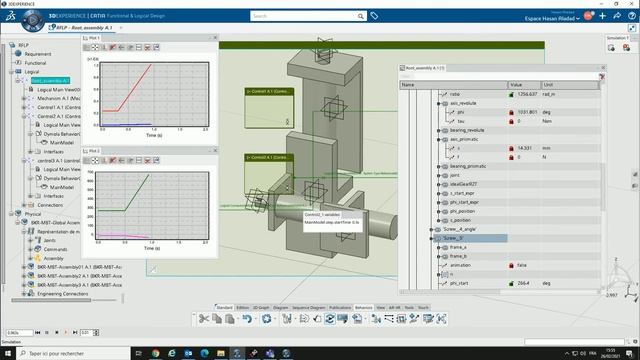
Task: Click the Cut scissors icon in bottom toolbar
Action: click(x=203, y=319)
